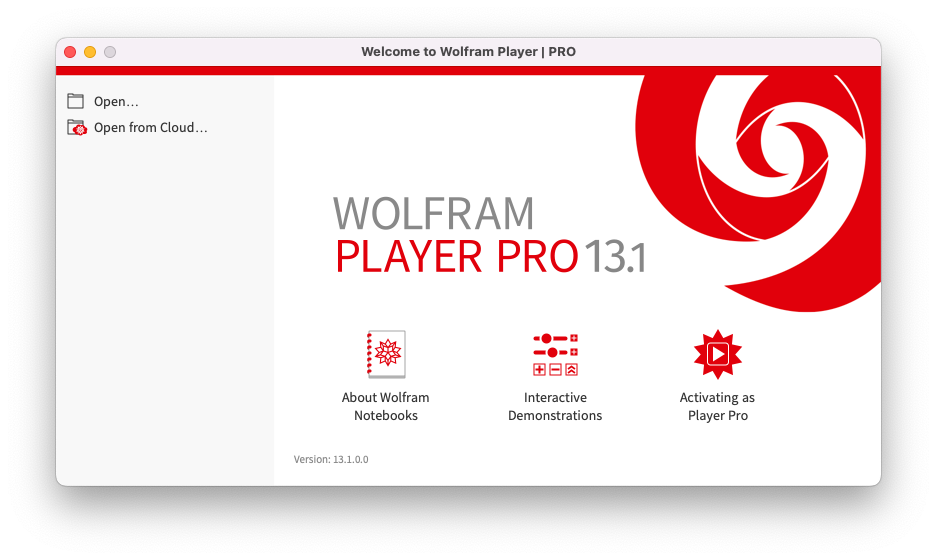Click the large 13.1 version number
Screen dimensions: 937x560
pos(615,257)
